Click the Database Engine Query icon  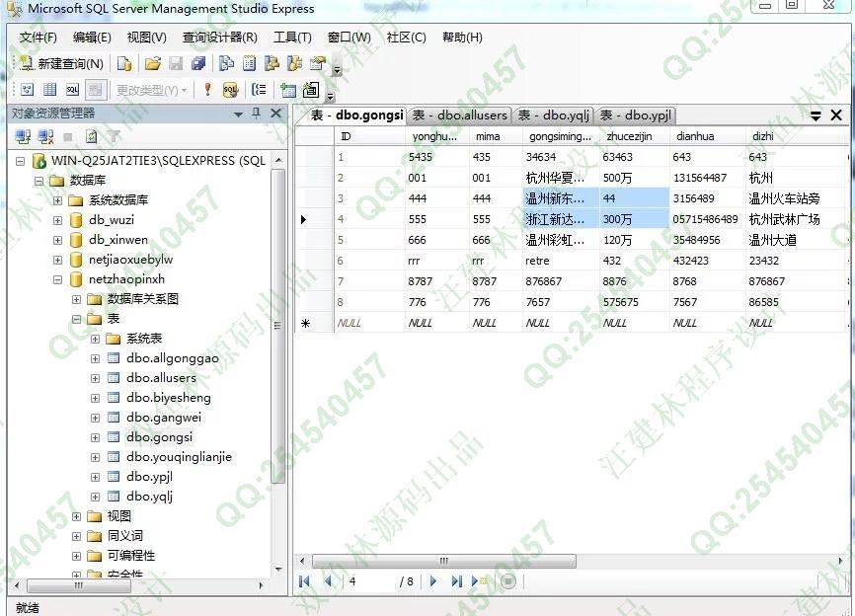pyautogui.click(x=124, y=64)
